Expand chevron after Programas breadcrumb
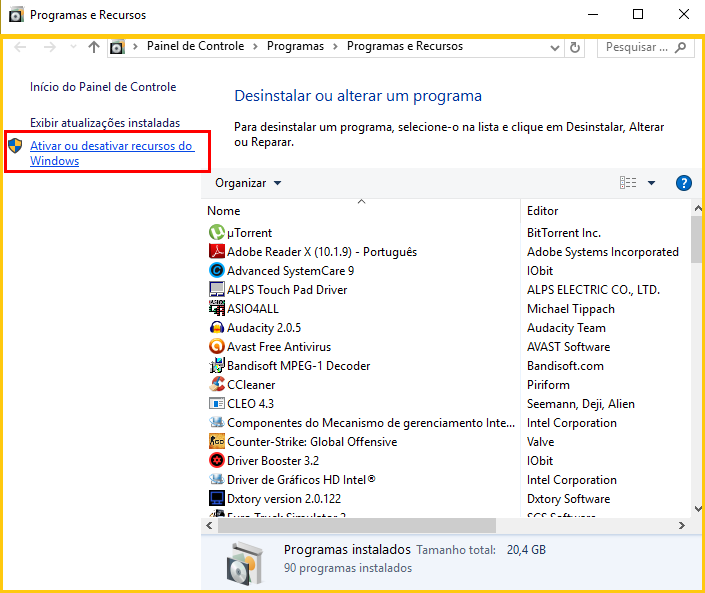 335,47
